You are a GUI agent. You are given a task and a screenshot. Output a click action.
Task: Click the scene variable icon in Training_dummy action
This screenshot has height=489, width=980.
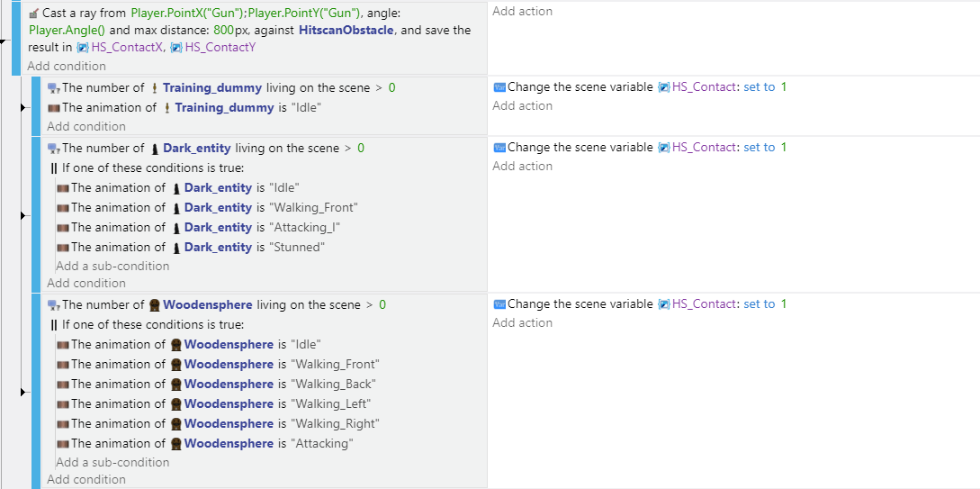tap(664, 87)
